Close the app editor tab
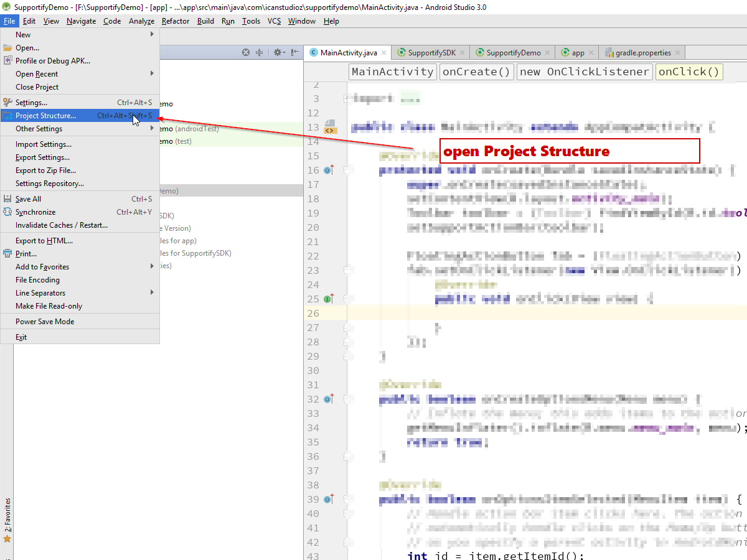Screen dimensions: 747x560 point(591,53)
